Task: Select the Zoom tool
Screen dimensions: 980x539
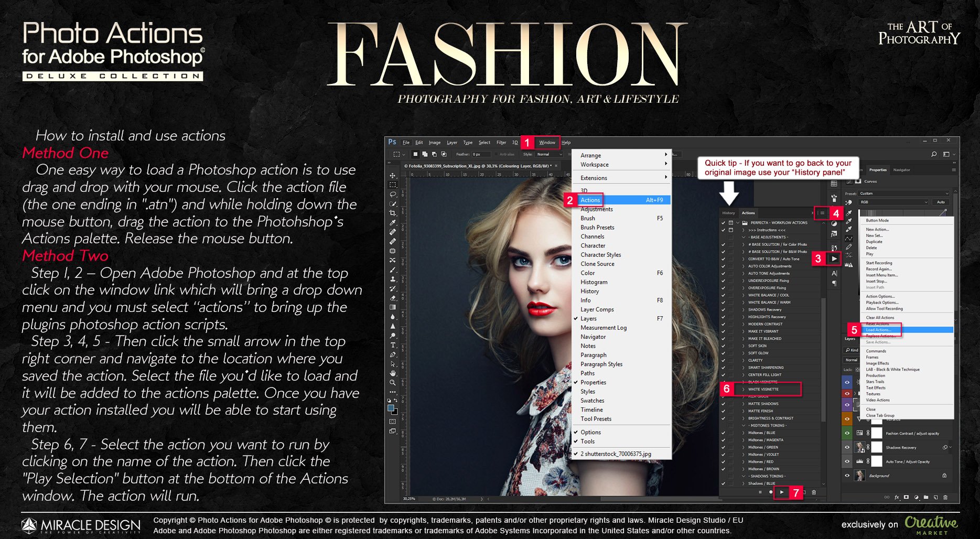Action: tap(393, 383)
